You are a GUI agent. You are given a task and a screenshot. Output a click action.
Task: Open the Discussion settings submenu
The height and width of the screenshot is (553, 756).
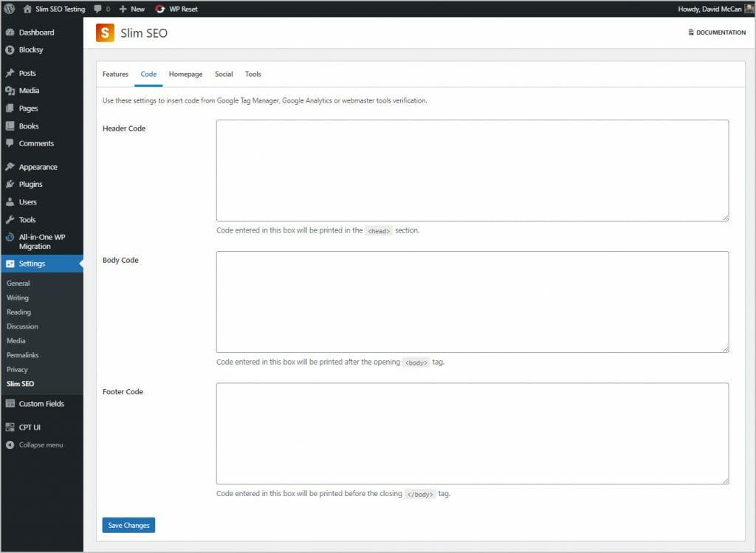point(22,326)
